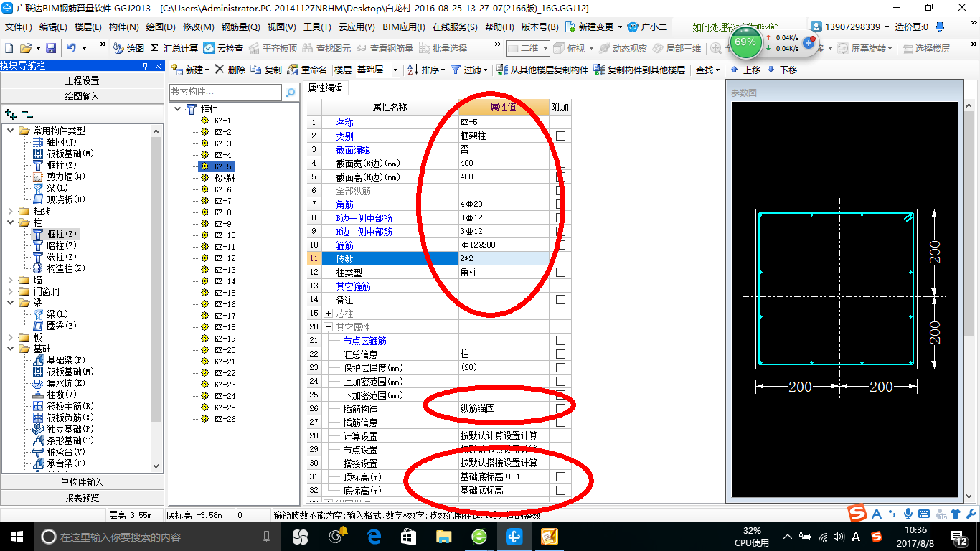The width and height of the screenshot is (980, 551).
Task: Toggle 附加 checkbox for 备注 row
Action: pos(560,299)
